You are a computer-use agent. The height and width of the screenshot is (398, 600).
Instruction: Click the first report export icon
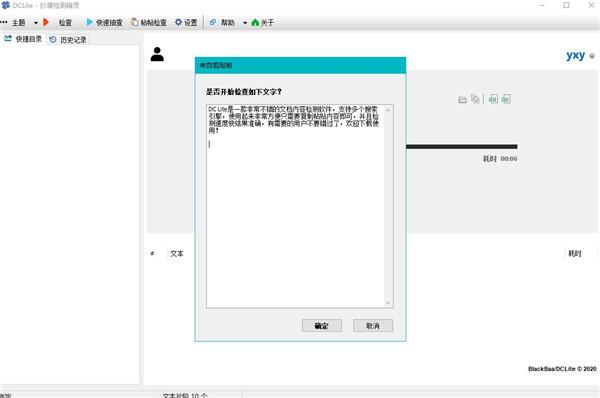pos(493,99)
